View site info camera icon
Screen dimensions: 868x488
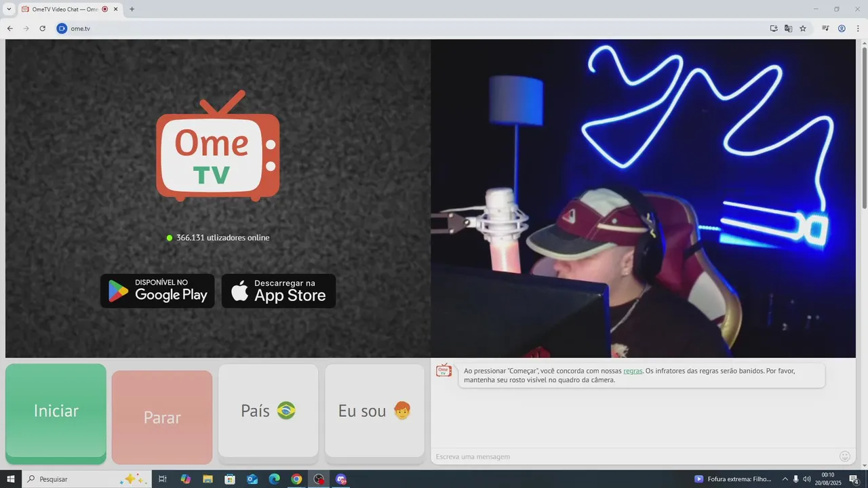click(x=62, y=28)
